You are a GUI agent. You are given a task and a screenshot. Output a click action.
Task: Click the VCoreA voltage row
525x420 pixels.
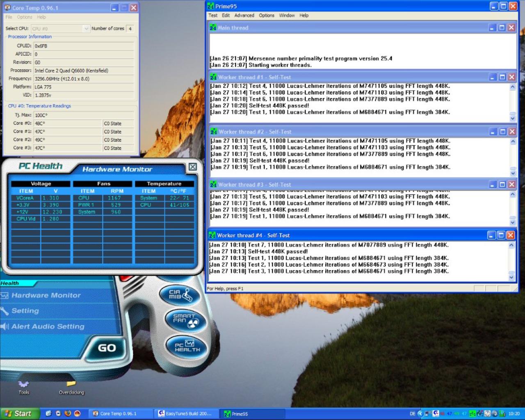tap(41, 198)
